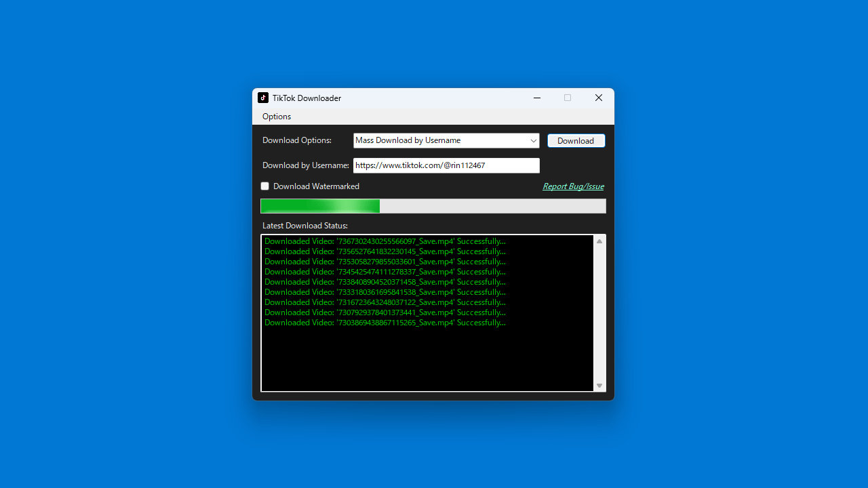Click the status log scroll up arrow
Screen dimensions: 868x488
click(599, 241)
